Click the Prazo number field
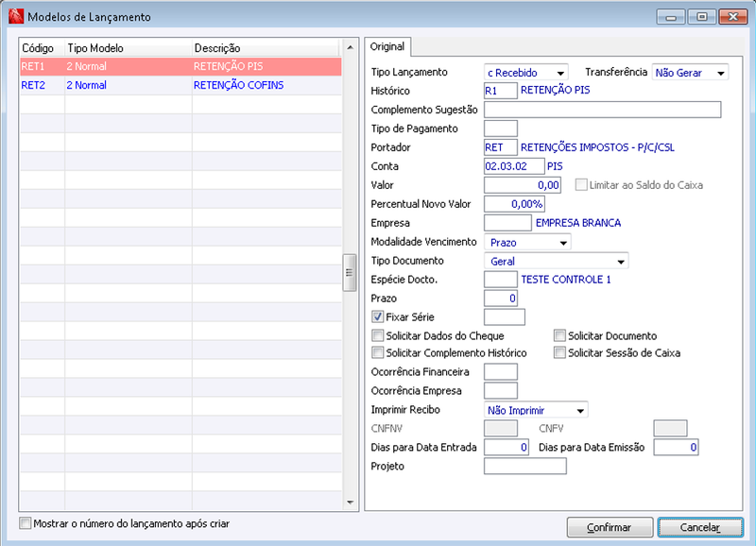Screen dimensions: 756x546 [501, 299]
